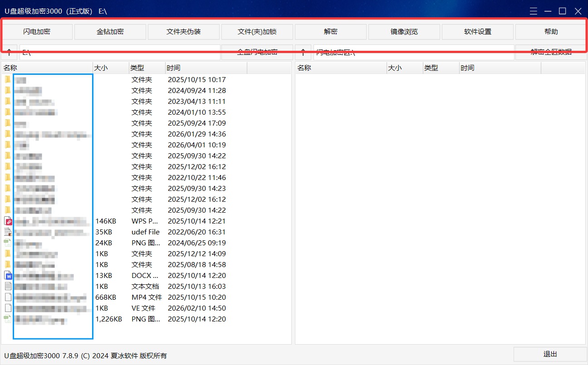The width and height of the screenshot is (588, 365).
Task: Open the title bar hamburger menu icon
Action: [x=534, y=11]
